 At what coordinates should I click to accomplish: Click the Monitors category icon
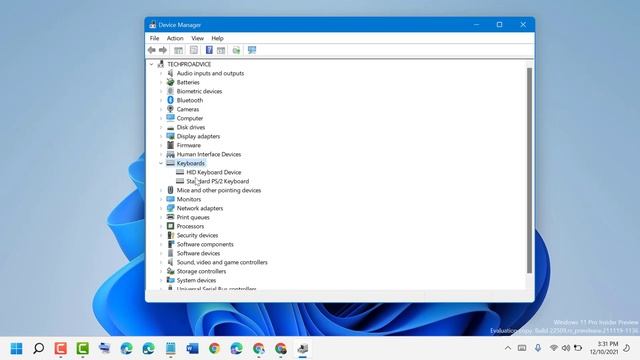point(171,199)
